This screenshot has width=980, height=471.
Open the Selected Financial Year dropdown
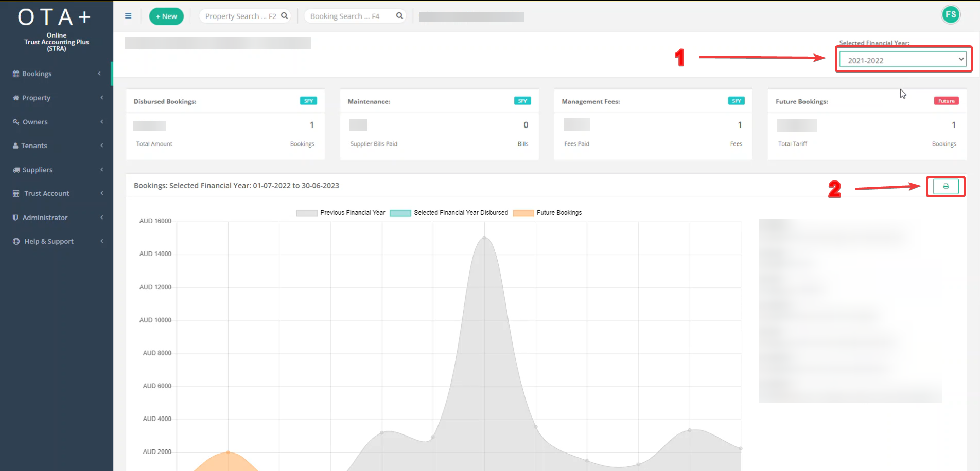click(x=903, y=60)
